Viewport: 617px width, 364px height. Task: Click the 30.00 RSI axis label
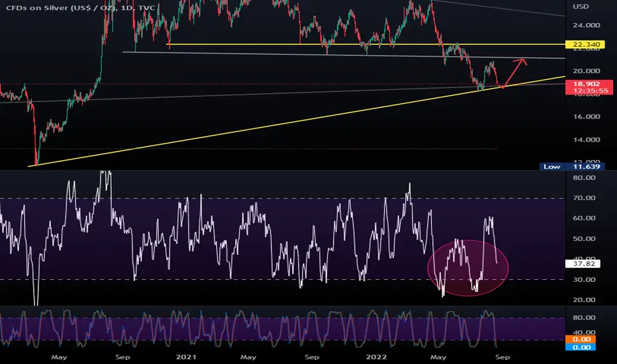coord(584,280)
